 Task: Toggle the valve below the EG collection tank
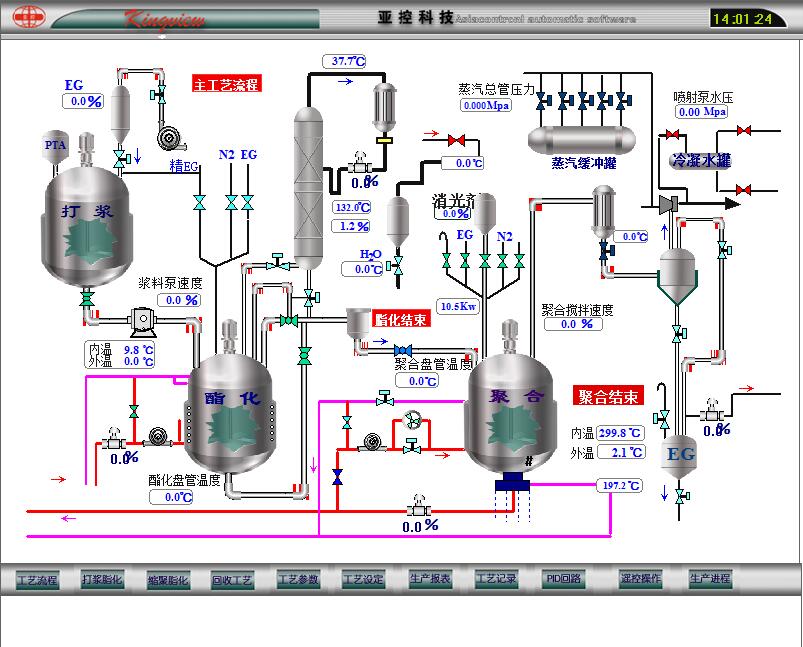tap(681, 496)
